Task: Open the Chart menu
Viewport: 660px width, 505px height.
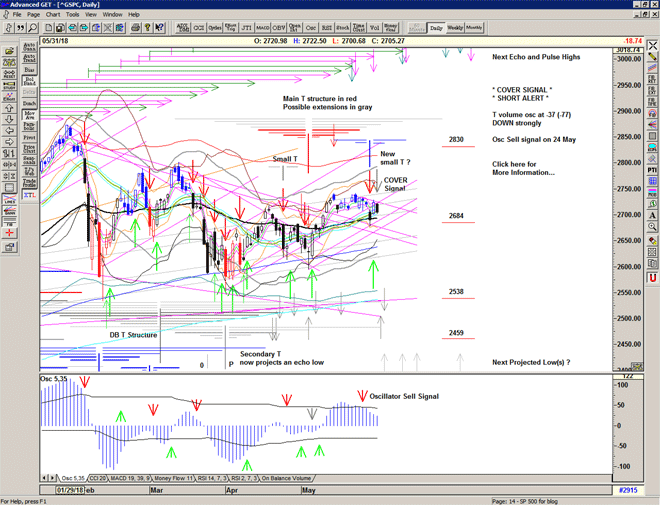Action: click(x=53, y=15)
